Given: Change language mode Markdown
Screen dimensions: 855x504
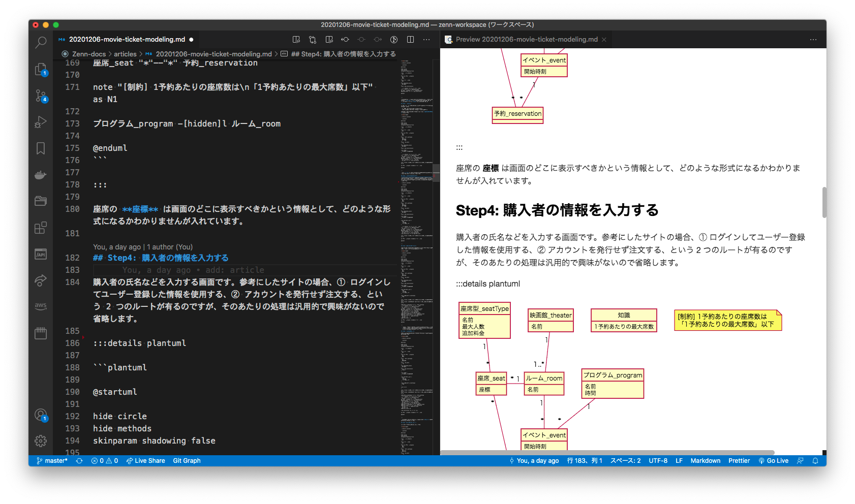Looking at the screenshot, I should click(705, 461).
